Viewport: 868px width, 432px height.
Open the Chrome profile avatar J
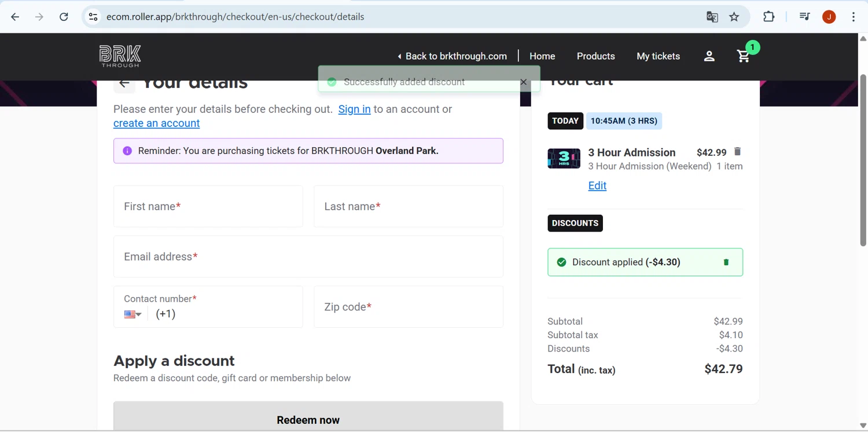point(829,17)
